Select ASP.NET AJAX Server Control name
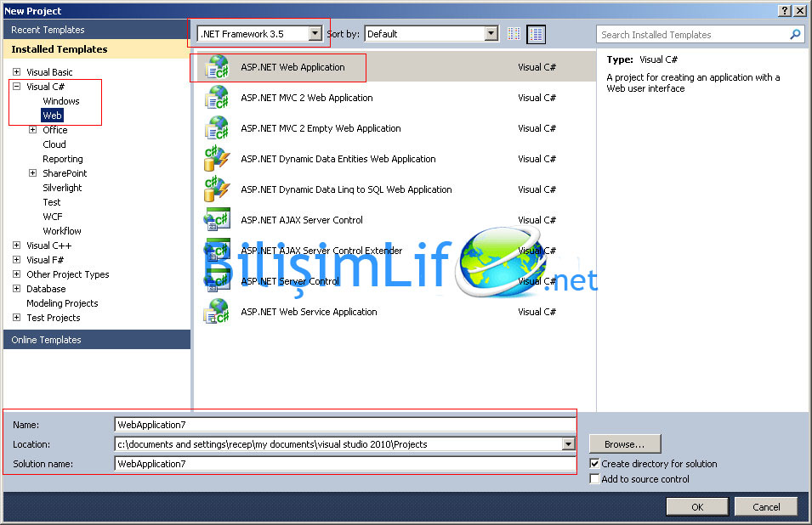Viewport: 812px width, 525px height. coord(302,220)
